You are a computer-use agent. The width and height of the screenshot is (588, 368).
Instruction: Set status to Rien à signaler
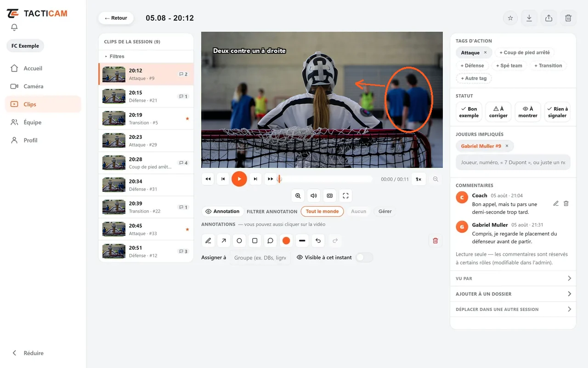[x=557, y=112]
